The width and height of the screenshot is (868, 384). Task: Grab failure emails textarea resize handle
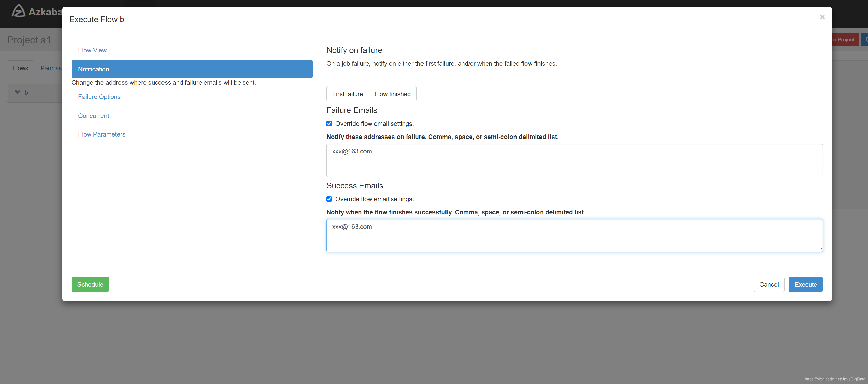(820, 174)
